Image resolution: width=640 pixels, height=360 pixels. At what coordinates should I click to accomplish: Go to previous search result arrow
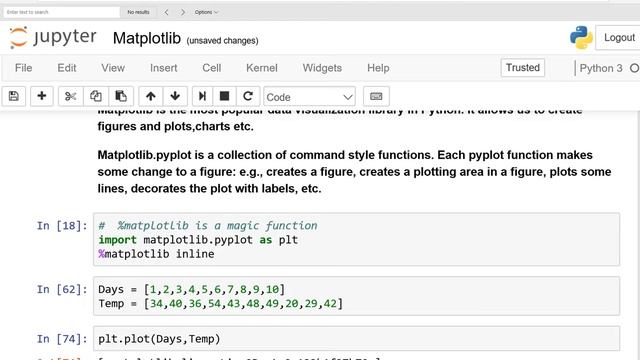click(167, 12)
